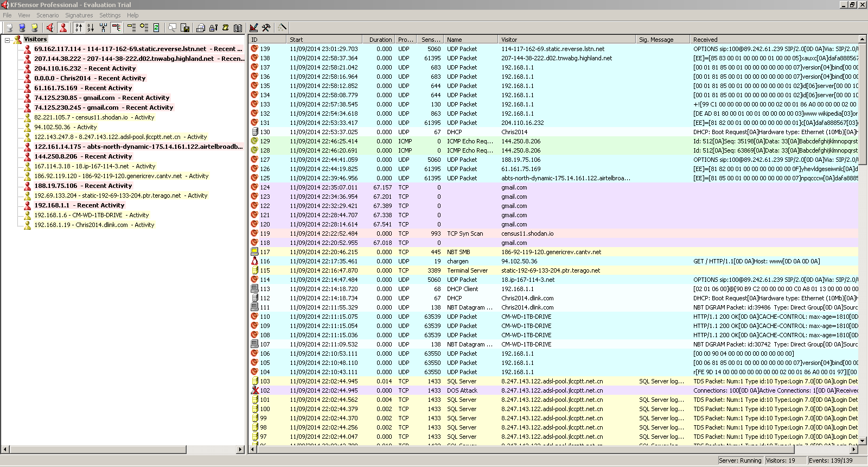Sort by the Visitor column header
868x467 pixels.
coord(567,40)
